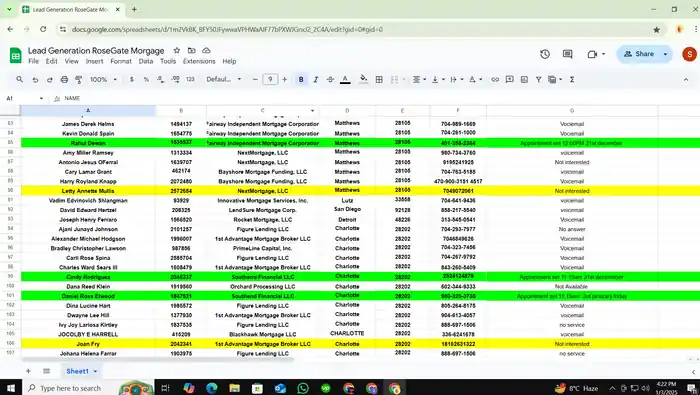Format as currency with dollar icon

(x=131, y=79)
